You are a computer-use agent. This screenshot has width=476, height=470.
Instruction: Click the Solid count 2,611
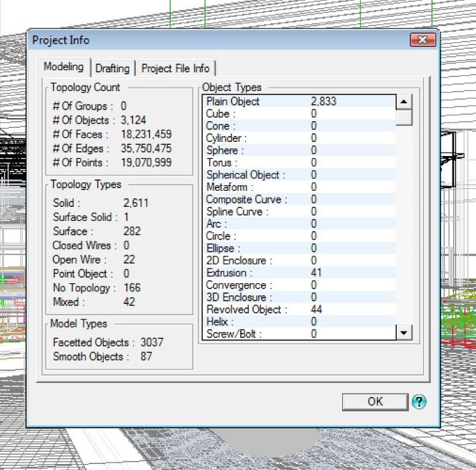136,203
